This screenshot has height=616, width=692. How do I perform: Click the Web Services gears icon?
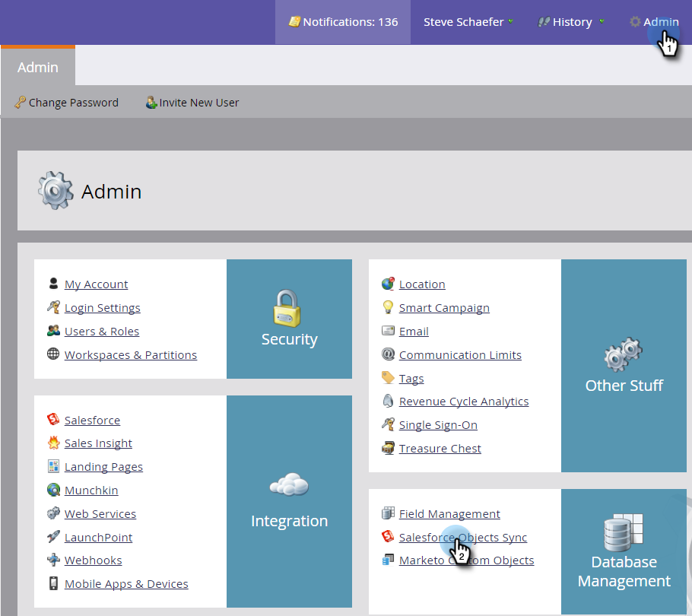click(53, 513)
